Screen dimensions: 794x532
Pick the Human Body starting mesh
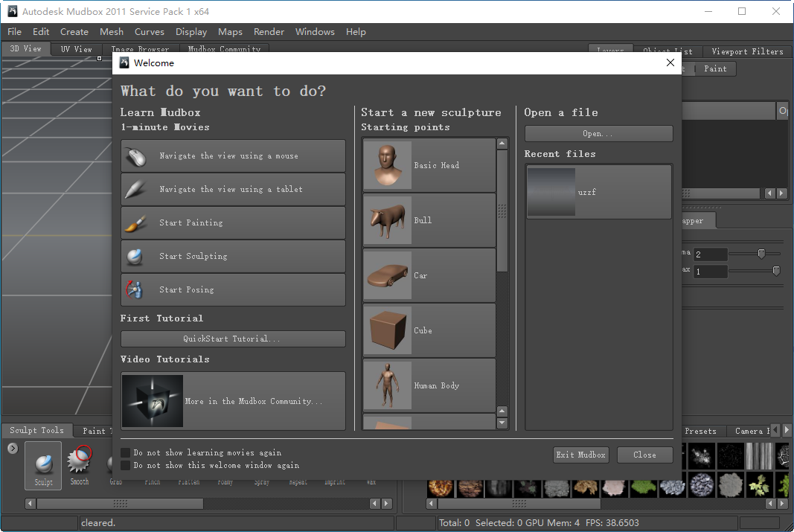(x=429, y=385)
